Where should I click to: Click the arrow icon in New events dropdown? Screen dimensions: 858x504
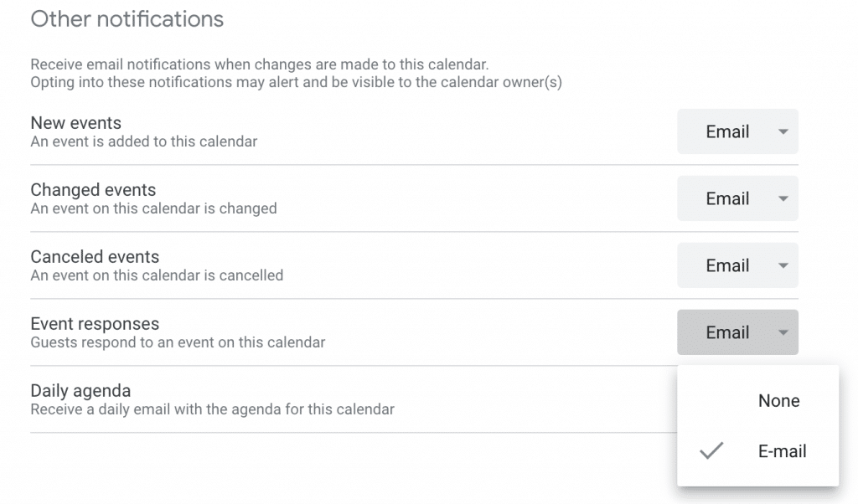click(783, 132)
